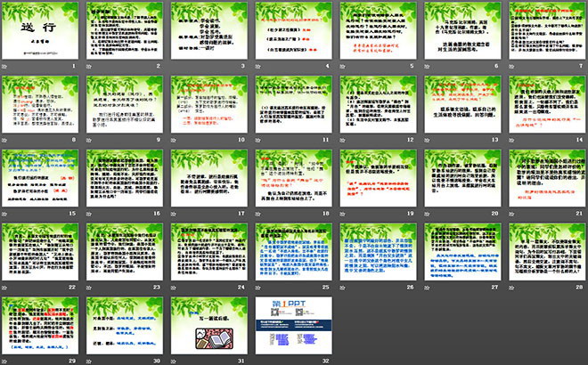Select the slide 21 thumbnail
Viewport: 588px width, 365px height.
click(548, 178)
